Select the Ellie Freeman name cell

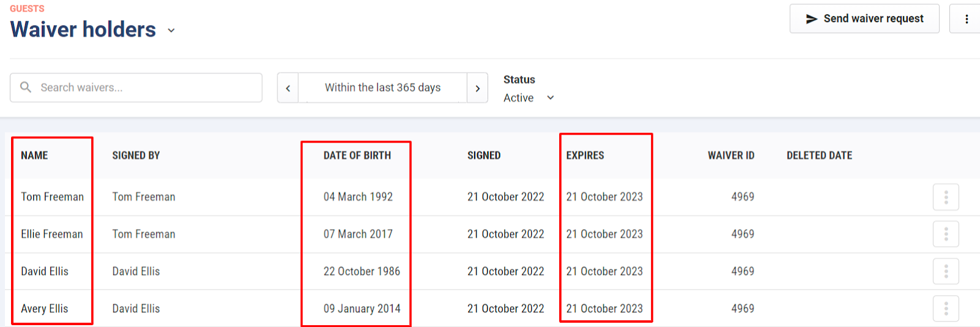[x=52, y=234]
